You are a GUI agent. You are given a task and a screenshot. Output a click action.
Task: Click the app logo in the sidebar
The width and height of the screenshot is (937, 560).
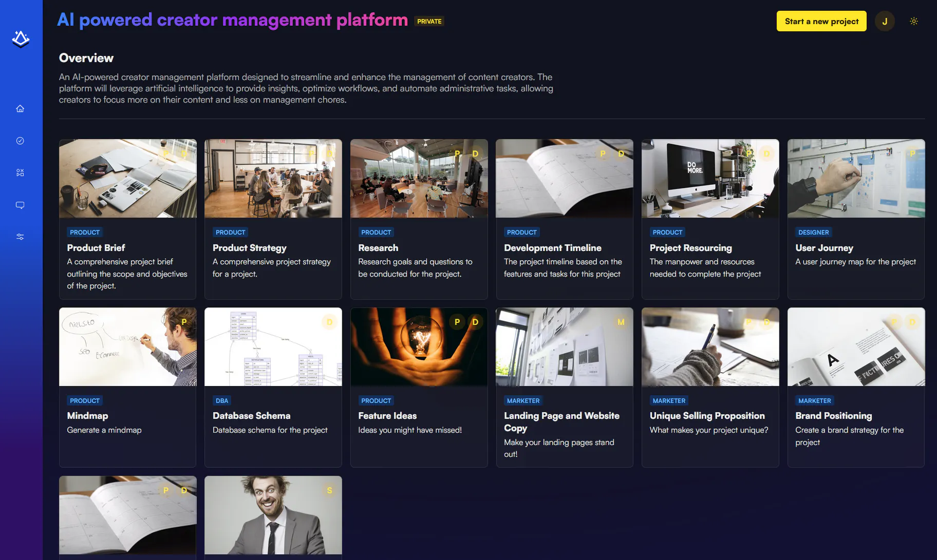tap(21, 39)
